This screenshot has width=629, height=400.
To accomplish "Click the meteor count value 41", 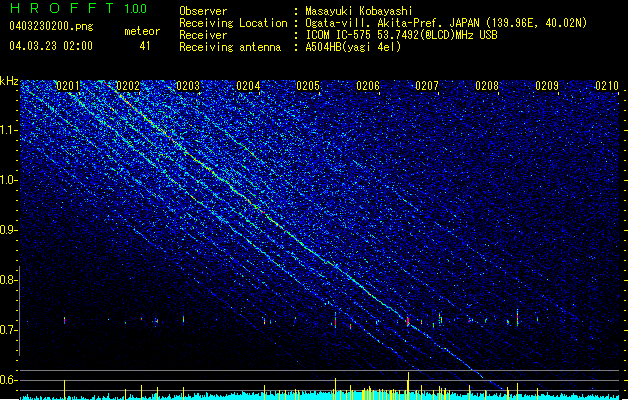I will tap(145, 46).
